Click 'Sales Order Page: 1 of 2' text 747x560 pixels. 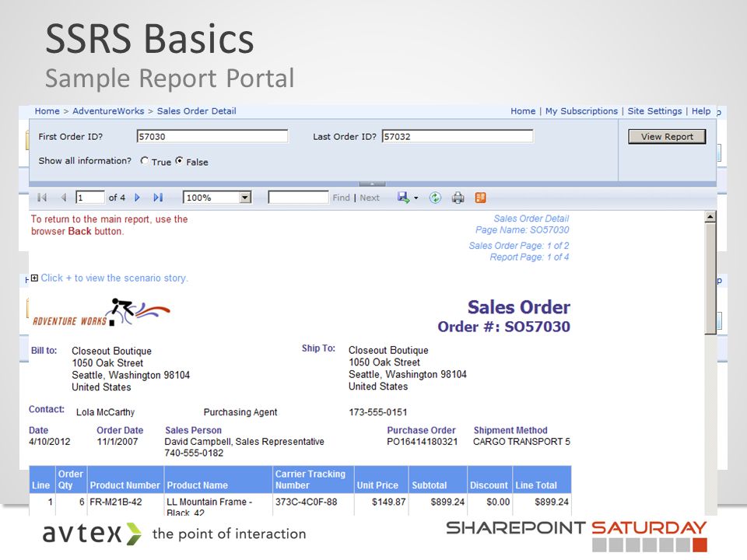(x=519, y=246)
